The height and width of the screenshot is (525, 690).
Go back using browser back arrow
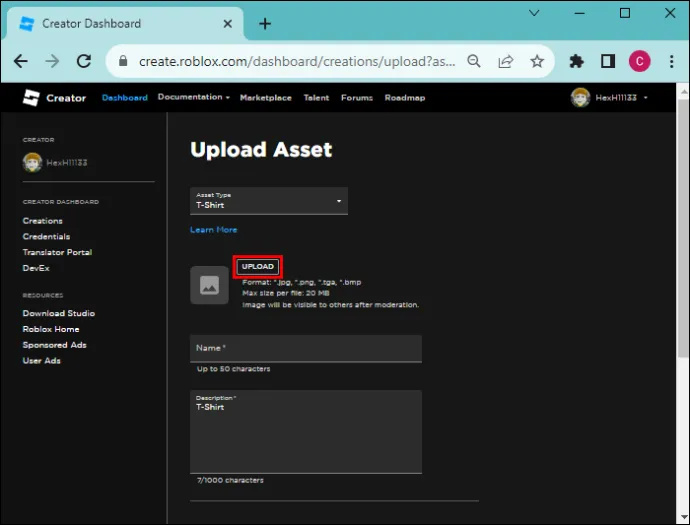click(x=21, y=61)
